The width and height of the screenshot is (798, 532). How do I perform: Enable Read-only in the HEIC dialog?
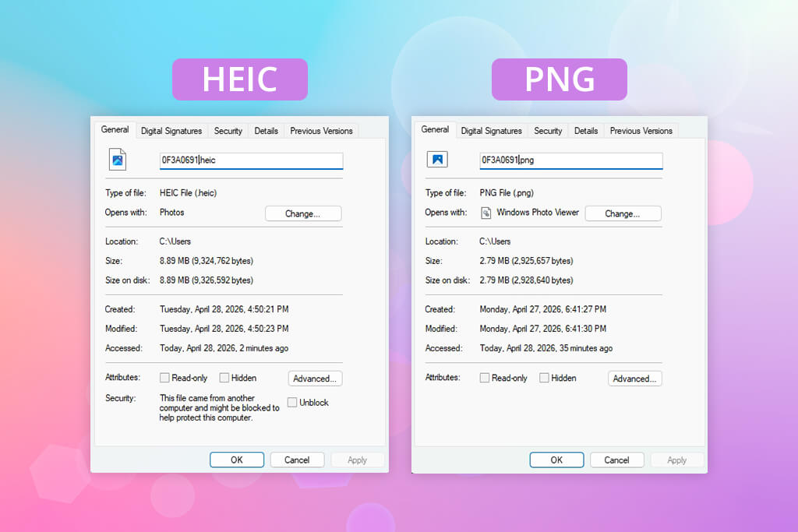coord(164,378)
